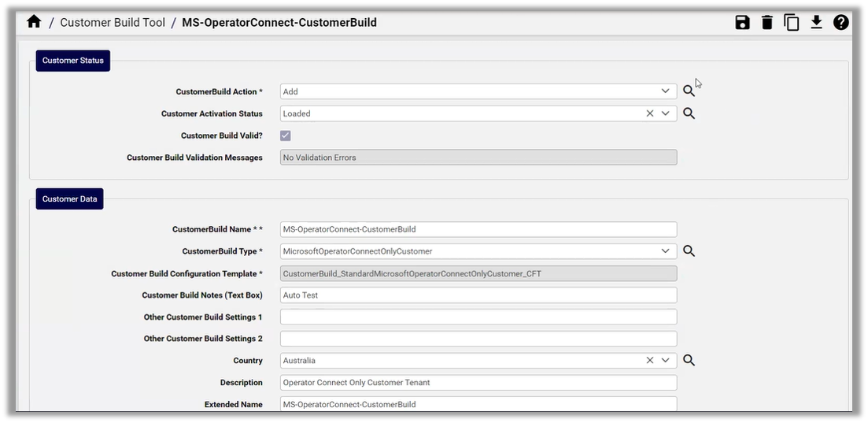Click 'CustomerBuild Action *' label
This screenshot has height=423, width=868.
(220, 92)
